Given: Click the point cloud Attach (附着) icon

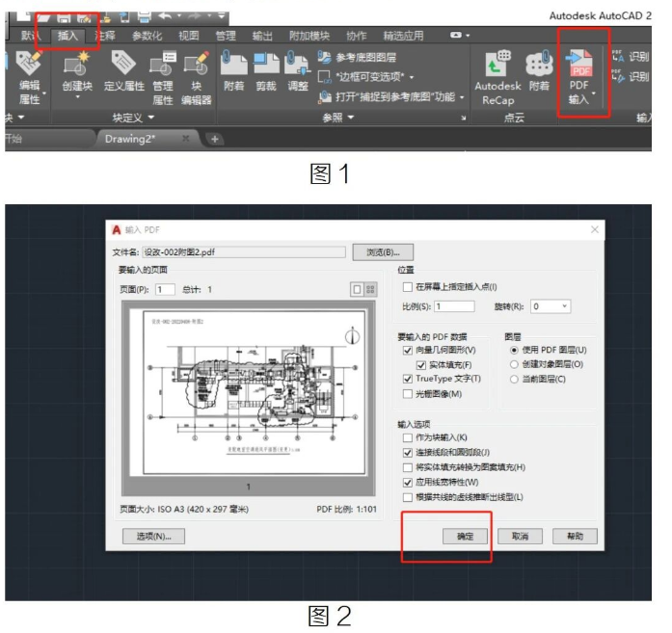Looking at the screenshot, I should [x=539, y=63].
